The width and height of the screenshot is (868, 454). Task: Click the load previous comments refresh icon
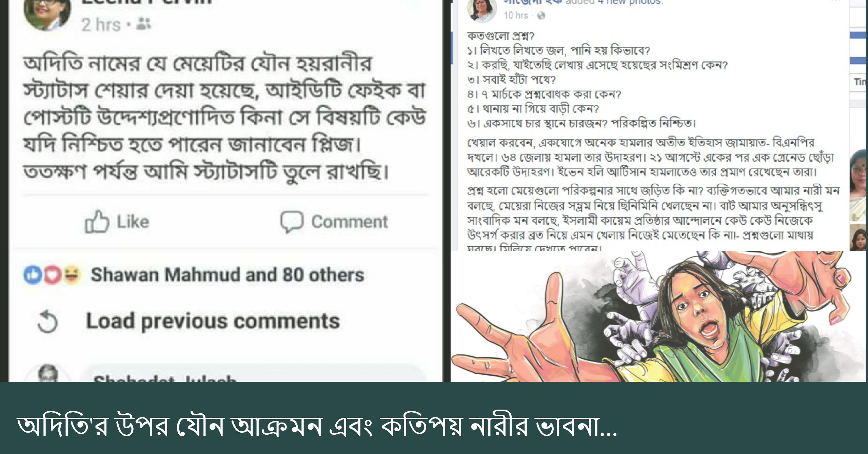(x=47, y=321)
